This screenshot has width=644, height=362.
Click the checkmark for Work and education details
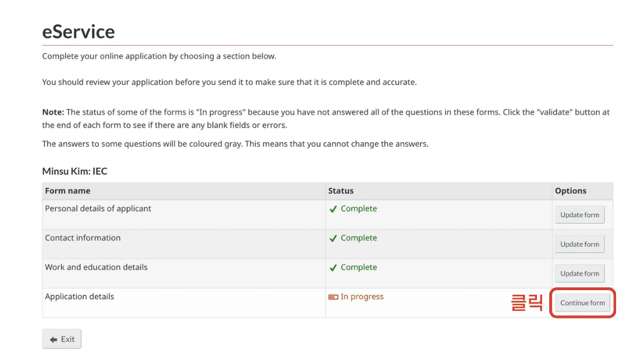(x=333, y=268)
